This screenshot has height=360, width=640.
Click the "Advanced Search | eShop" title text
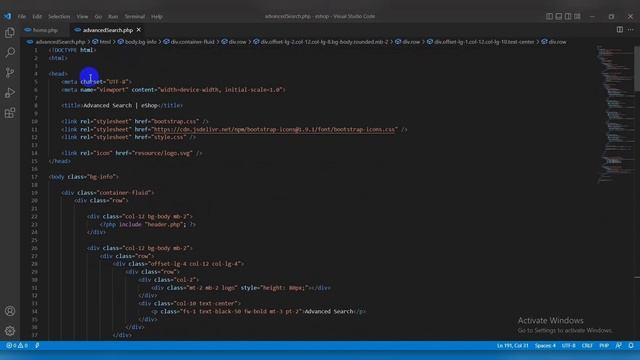point(120,105)
